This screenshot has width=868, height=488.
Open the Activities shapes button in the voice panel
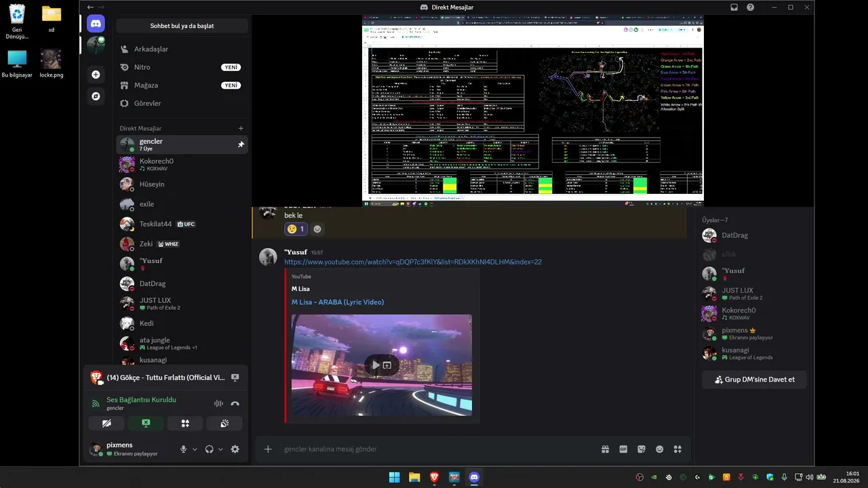point(185,424)
